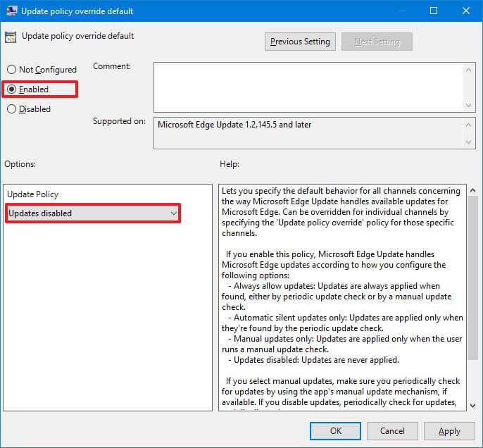Click 'Automatic silent updates only' help line
The width and height of the screenshot is (483, 448).
342,323
